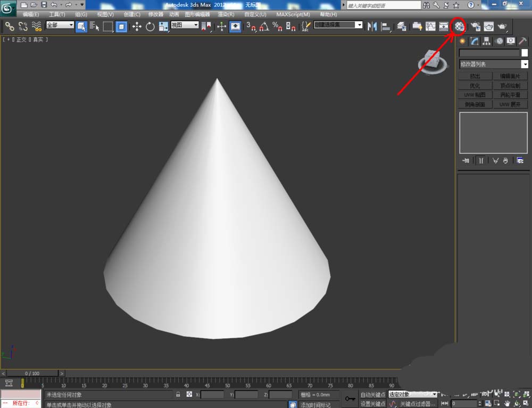The image size is (532, 408).
Task: Select the Move tool in toolbar
Action: click(x=137, y=26)
